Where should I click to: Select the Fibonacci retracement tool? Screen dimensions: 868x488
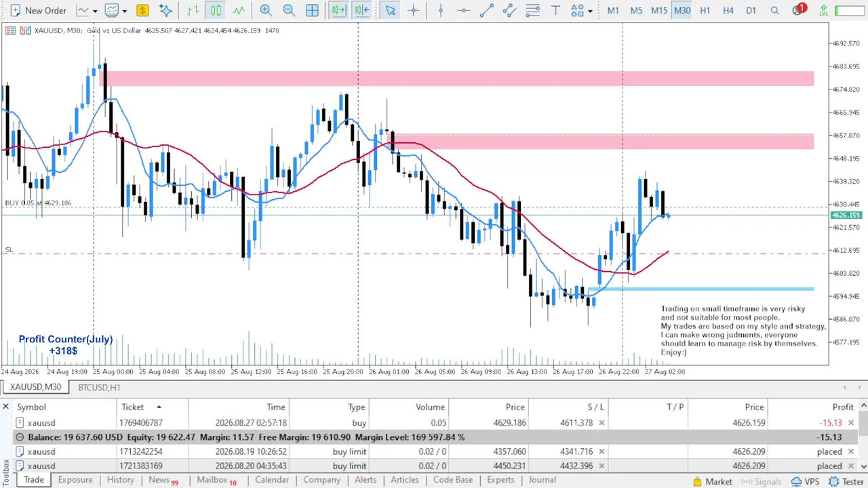coord(533,10)
